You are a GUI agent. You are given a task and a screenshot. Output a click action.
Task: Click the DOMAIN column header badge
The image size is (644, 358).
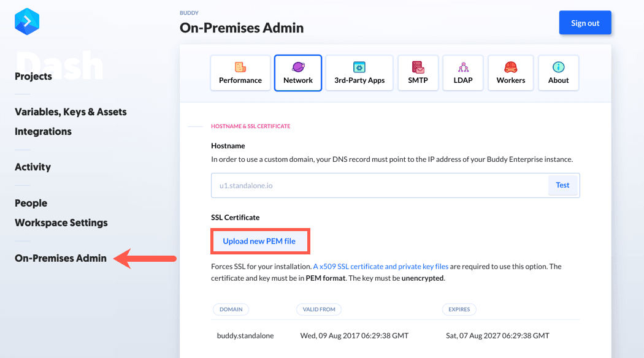coord(231,310)
